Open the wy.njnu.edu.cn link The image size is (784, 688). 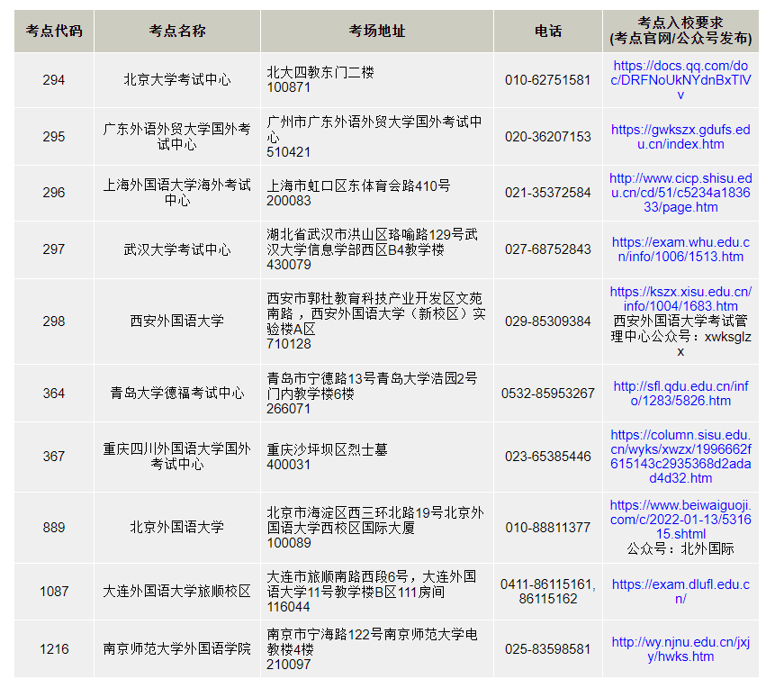680,649
